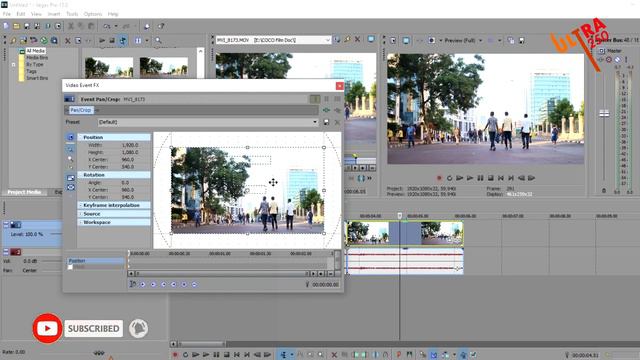This screenshot has height=360, width=640.
Task: Open the View menu
Action: pyautogui.click(x=36, y=14)
